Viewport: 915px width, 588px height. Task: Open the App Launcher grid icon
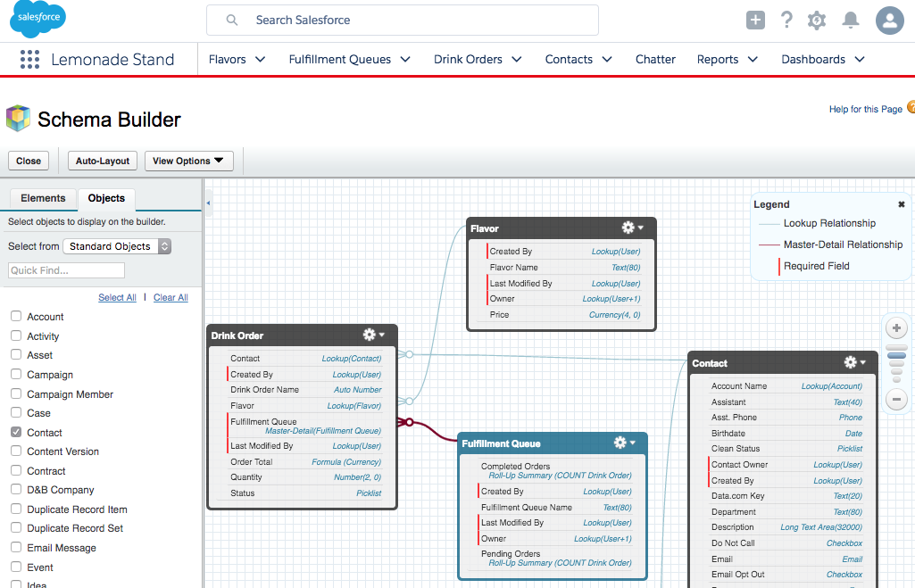pos(29,60)
